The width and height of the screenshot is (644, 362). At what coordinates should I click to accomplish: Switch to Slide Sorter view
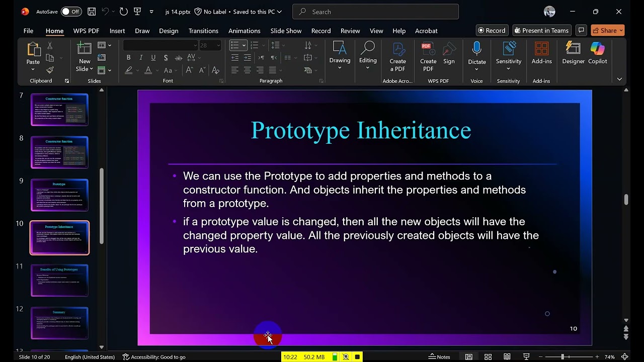click(x=488, y=357)
